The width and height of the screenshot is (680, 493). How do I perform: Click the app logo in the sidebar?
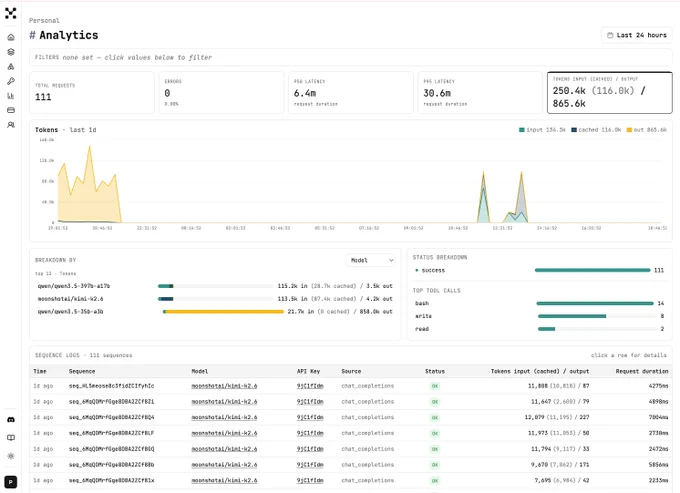10,13
